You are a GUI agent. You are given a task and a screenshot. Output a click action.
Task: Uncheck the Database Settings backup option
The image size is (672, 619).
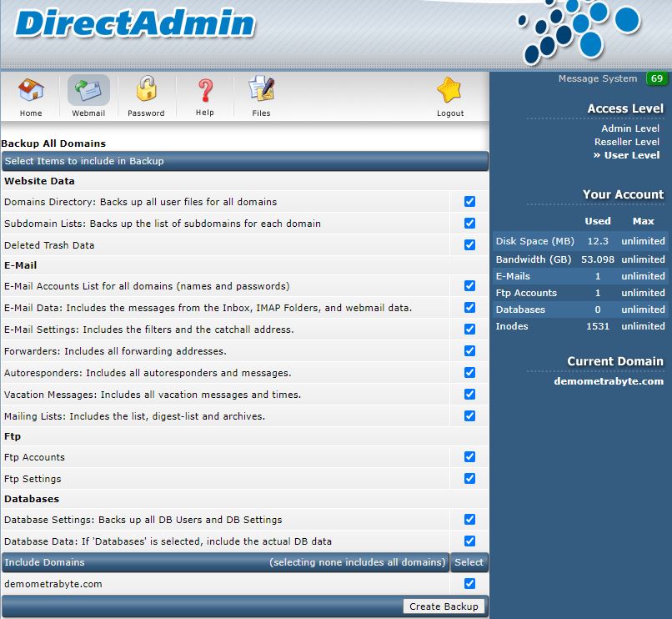click(x=469, y=519)
